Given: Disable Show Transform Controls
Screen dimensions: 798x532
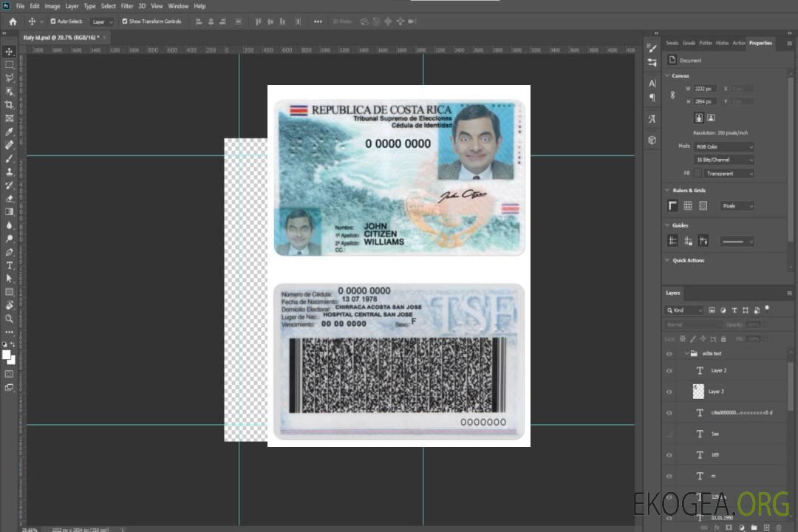Looking at the screenshot, I should click(125, 21).
